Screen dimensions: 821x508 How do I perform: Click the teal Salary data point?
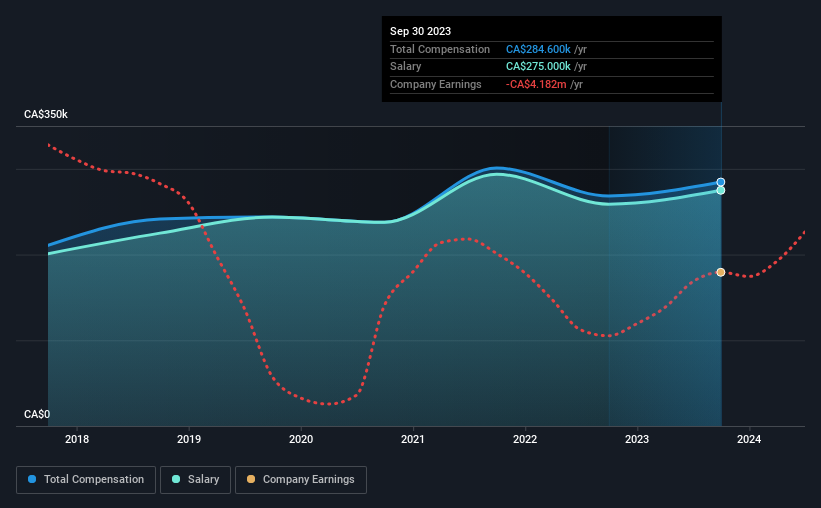[720, 190]
